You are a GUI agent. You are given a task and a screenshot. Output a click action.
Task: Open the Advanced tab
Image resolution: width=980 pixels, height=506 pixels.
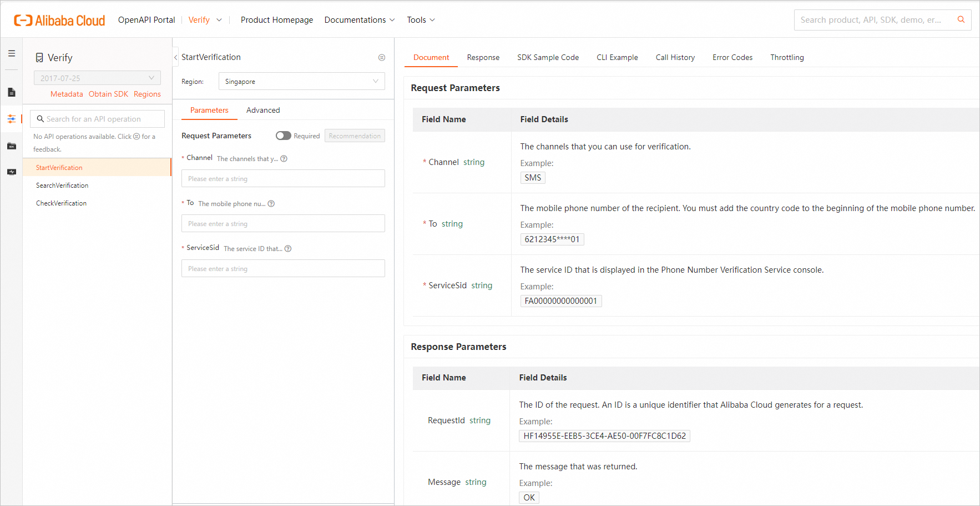(x=263, y=111)
